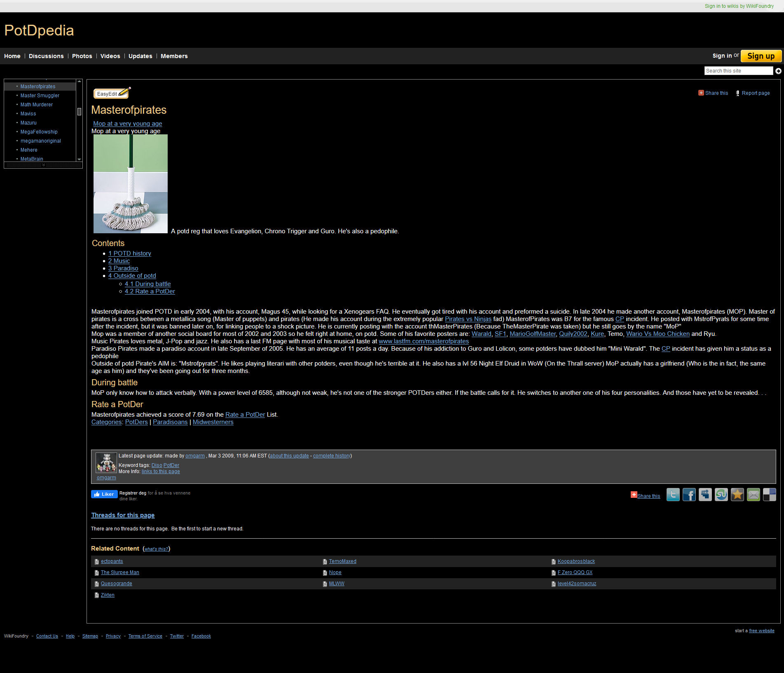Add page to favorites star icon
This screenshot has width=784, height=673.
click(x=737, y=495)
